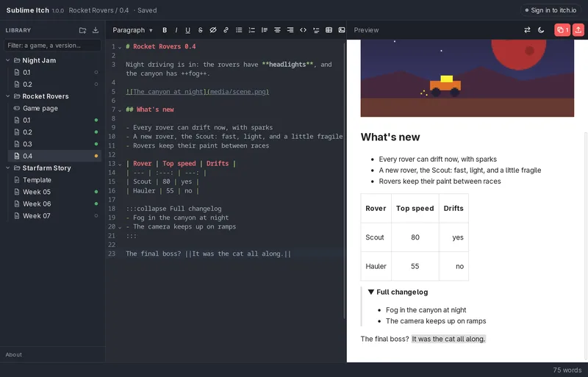Open Week 06 entry
588x377 pixels.
(54, 204)
